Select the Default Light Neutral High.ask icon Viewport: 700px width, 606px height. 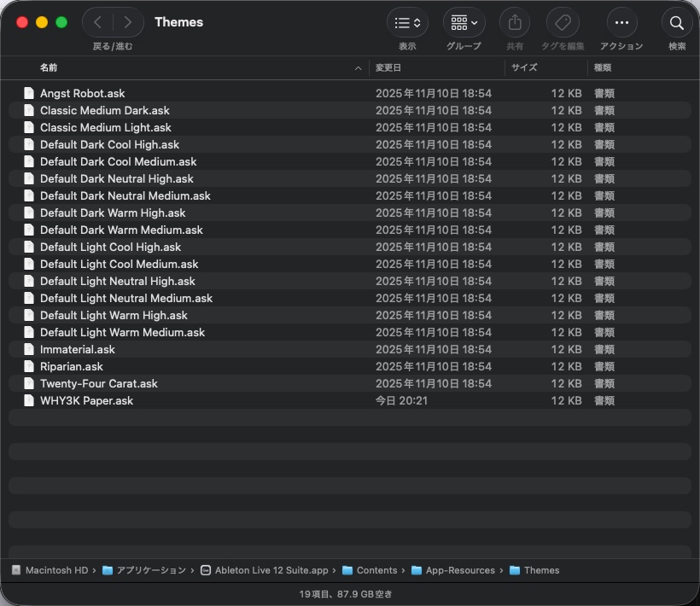coord(29,281)
